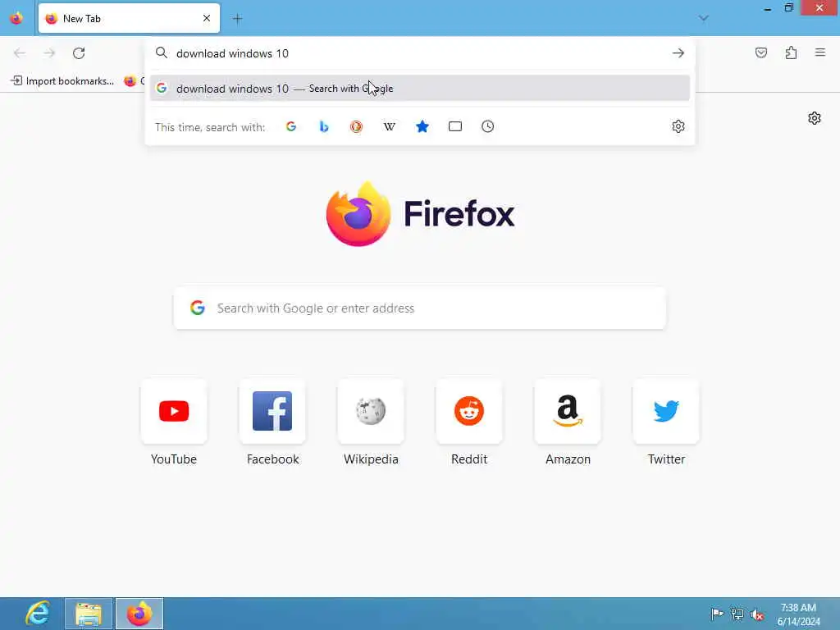Screen dimensions: 840x630
Task: Open Save to Pocket
Action: click(x=761, y=52)
